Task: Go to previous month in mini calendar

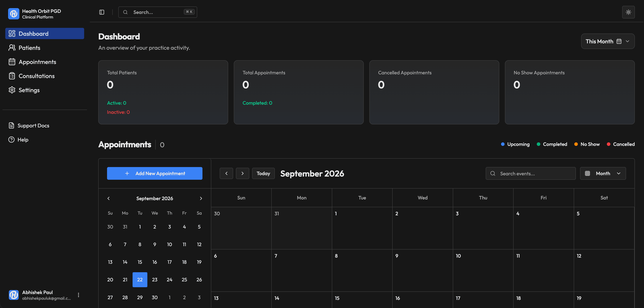Action: click(x=108, y=198)
